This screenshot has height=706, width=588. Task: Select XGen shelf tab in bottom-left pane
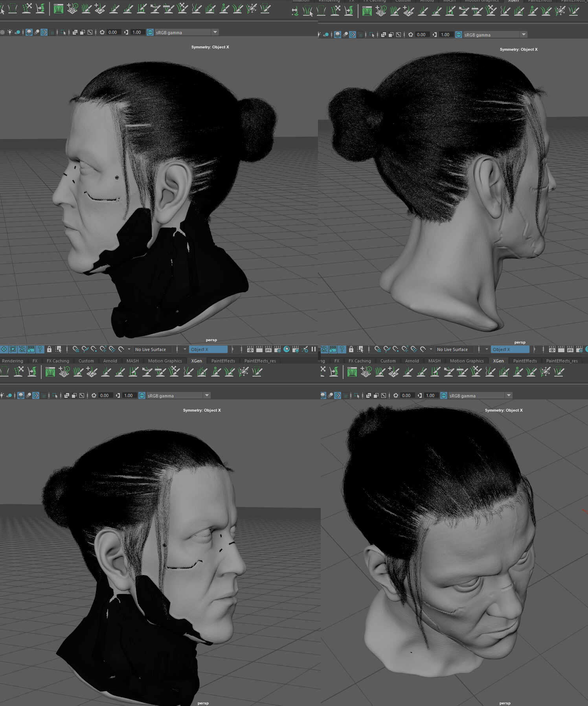tap(197, 361)
